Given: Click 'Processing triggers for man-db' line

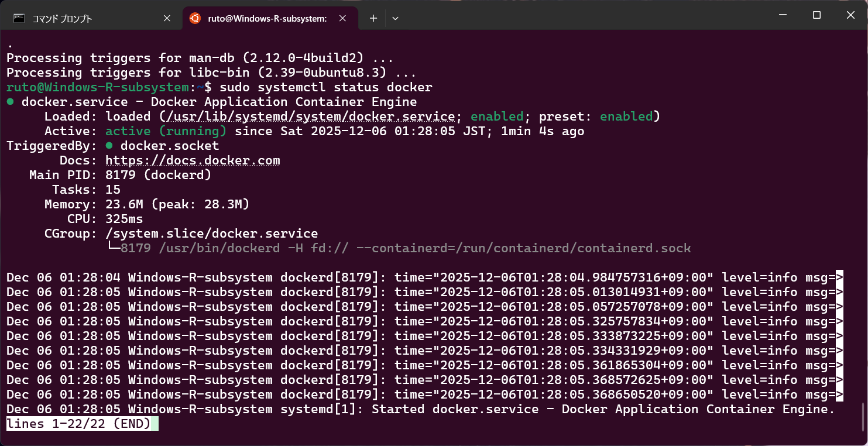Looking at the screenshot, I should click(200, 58).
